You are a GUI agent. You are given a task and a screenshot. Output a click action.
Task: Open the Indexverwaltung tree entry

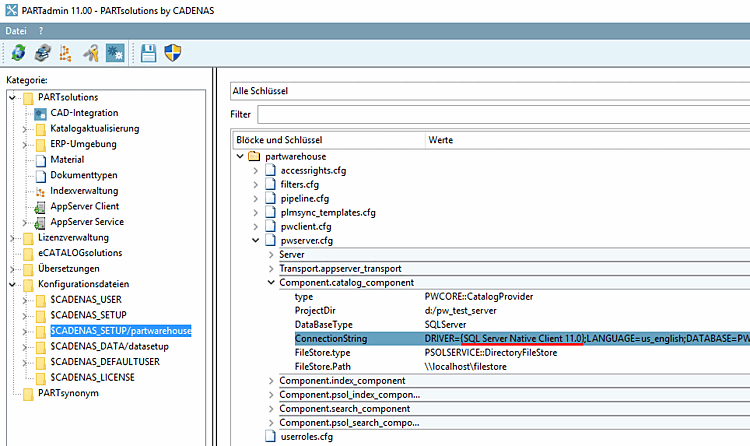tap(84, 190)
